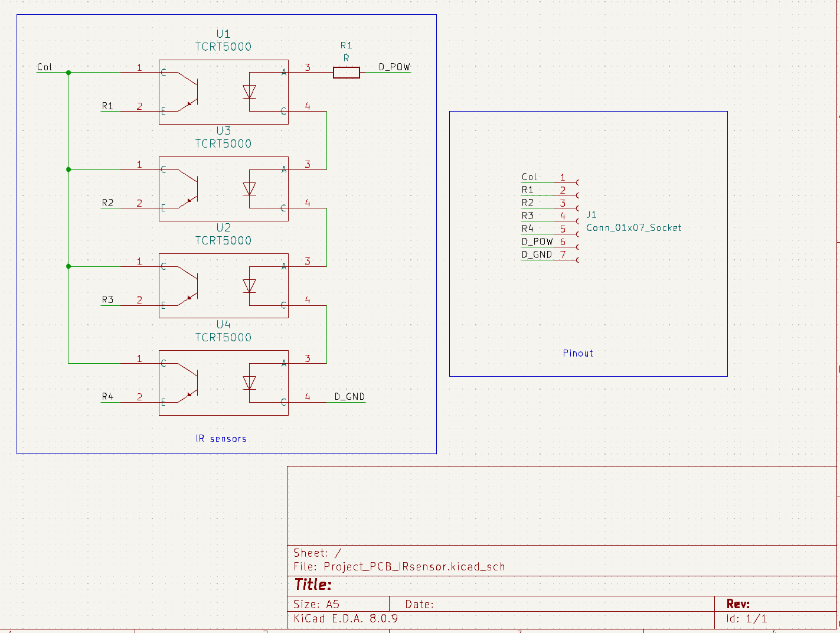
Task: Click the Pinout sheet title text
Action: tap(578, 353)
